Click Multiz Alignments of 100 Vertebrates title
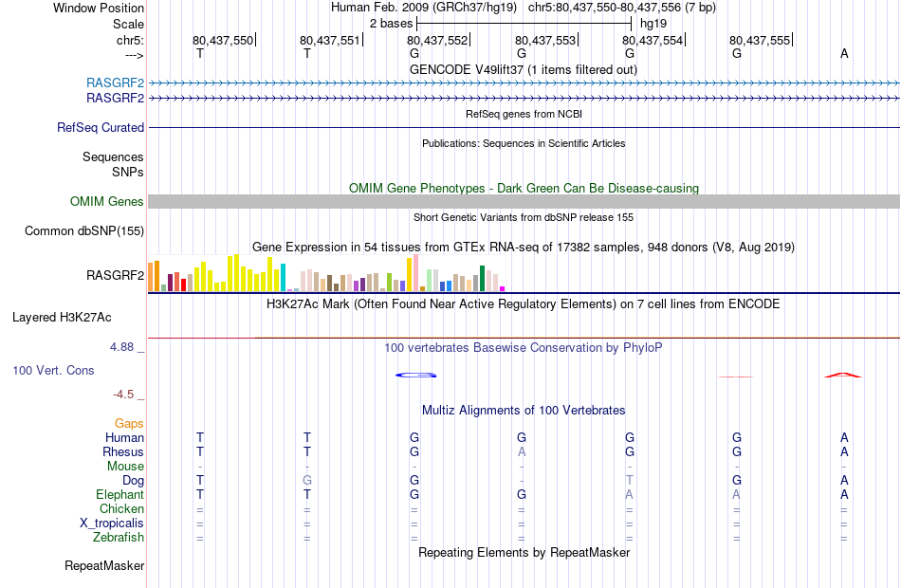This screenshot has width=901, height=588. click(524, 410)
